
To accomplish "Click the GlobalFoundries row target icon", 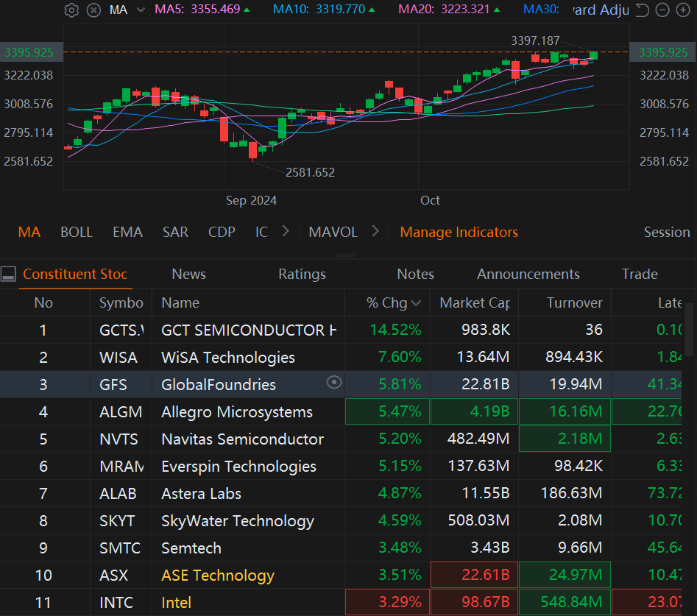I will 334,382.
